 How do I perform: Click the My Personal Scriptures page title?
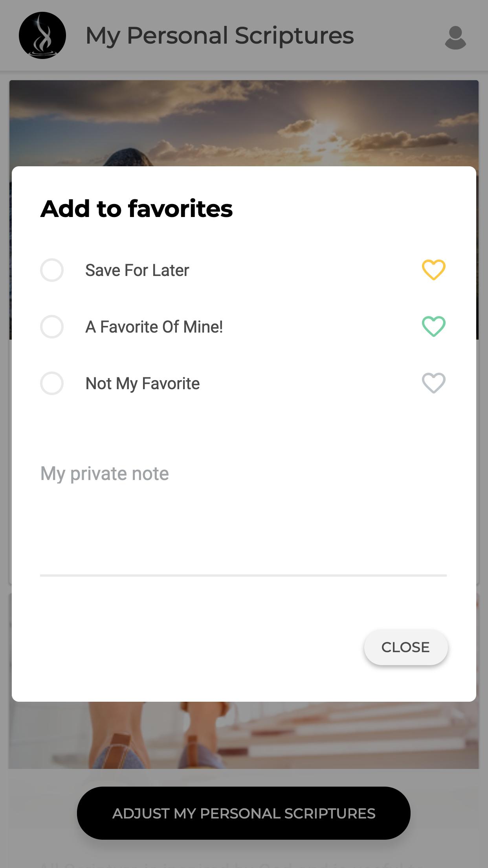point(220,36)
